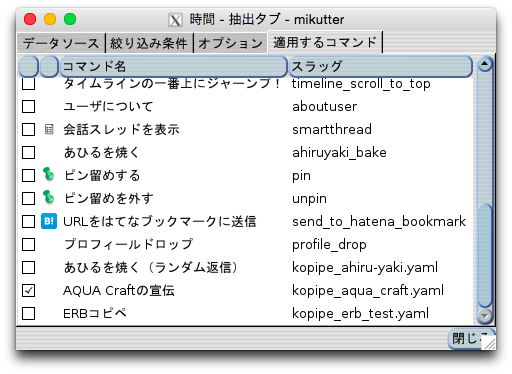The height and width of the screenshot is (374, 512).
Task: Select the ユーザについて command name
Action: point(108,107)
